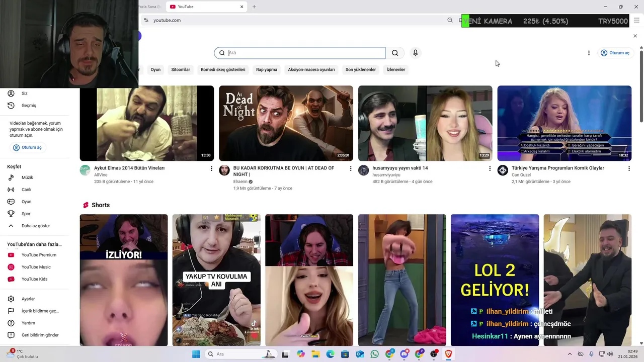644x362 pixels.
Task: Click the browser zoom magnifier in address bar
Action: pos(450,20)
